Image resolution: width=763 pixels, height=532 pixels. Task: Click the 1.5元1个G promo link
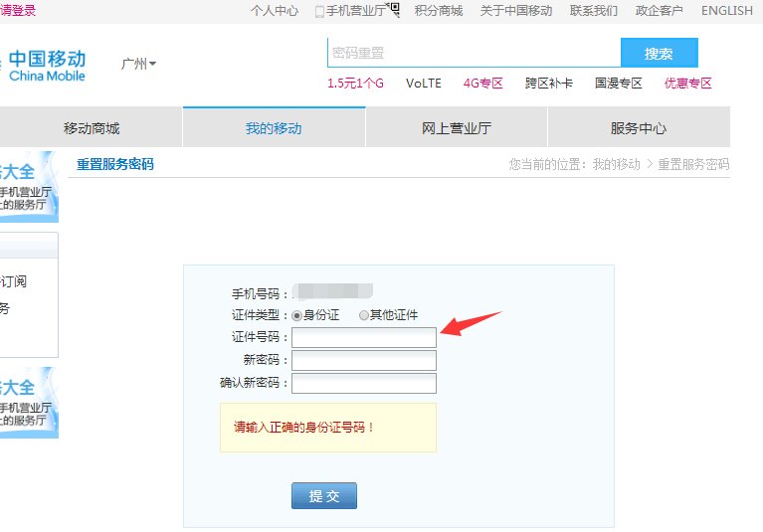tap(356, 84)
